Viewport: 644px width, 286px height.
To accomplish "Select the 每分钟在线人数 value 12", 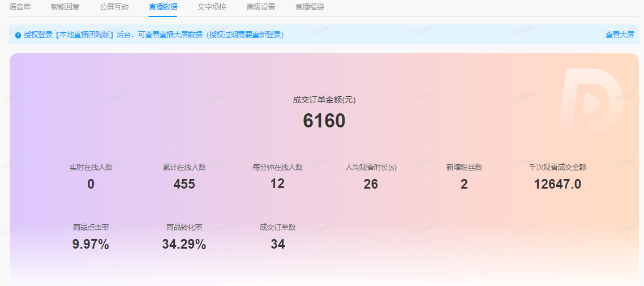I will pyautogui.click(x=277, y=183).
